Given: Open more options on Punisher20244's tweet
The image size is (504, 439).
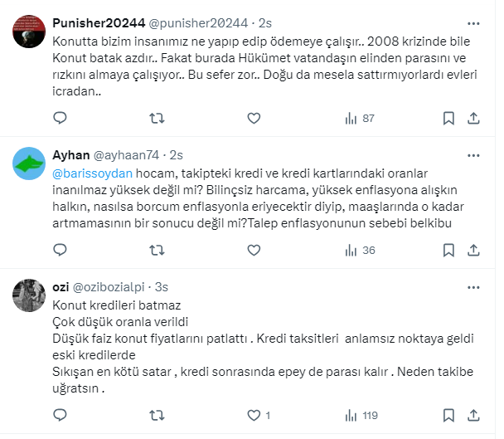Looking at the screenshot, I should click(x=473, y=23).
